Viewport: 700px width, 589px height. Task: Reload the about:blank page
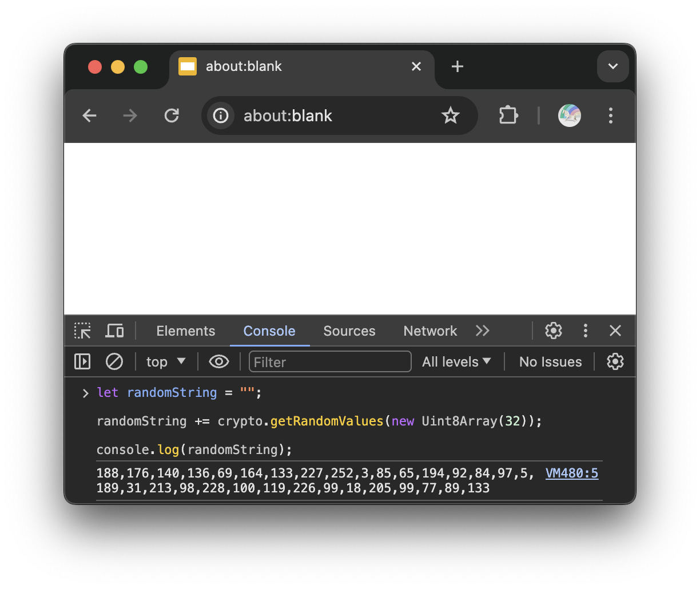(172, 116)
